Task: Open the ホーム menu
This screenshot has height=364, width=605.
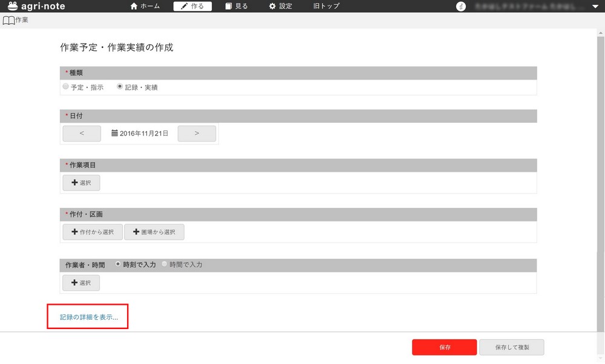Action: click(x=145, y=7)
